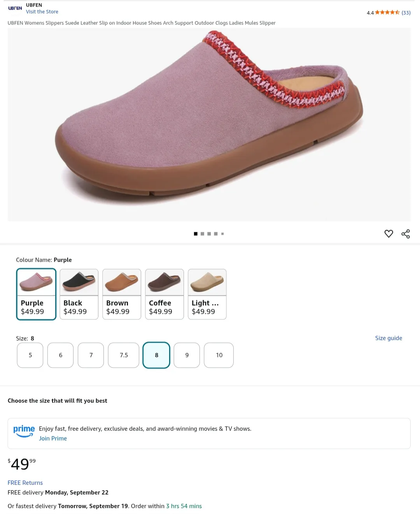Open the Size guide
This screenshot has width=420, height=514.
tap(388, 338)
